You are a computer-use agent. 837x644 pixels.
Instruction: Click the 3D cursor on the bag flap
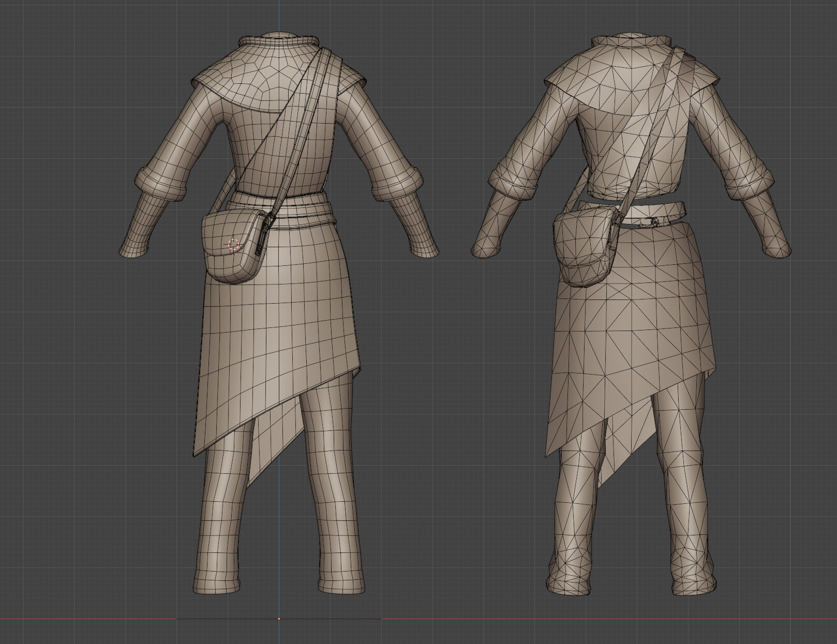point(232,244)
